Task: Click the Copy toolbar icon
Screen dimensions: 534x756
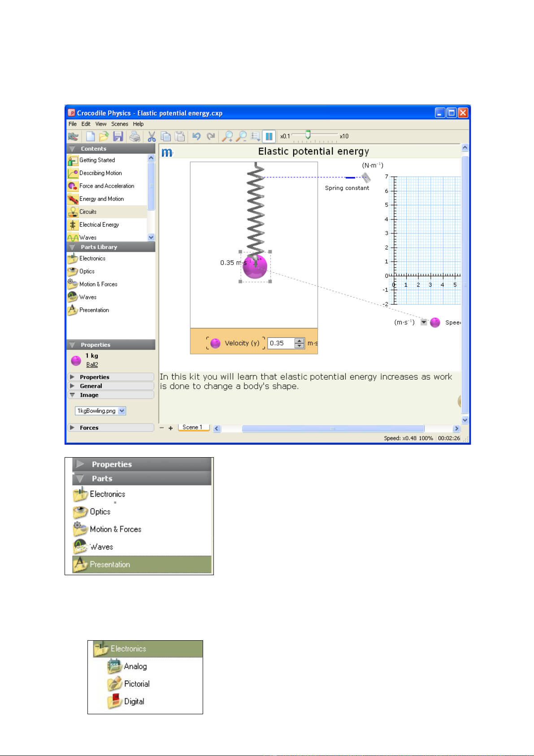Action: tap(165, 136)
